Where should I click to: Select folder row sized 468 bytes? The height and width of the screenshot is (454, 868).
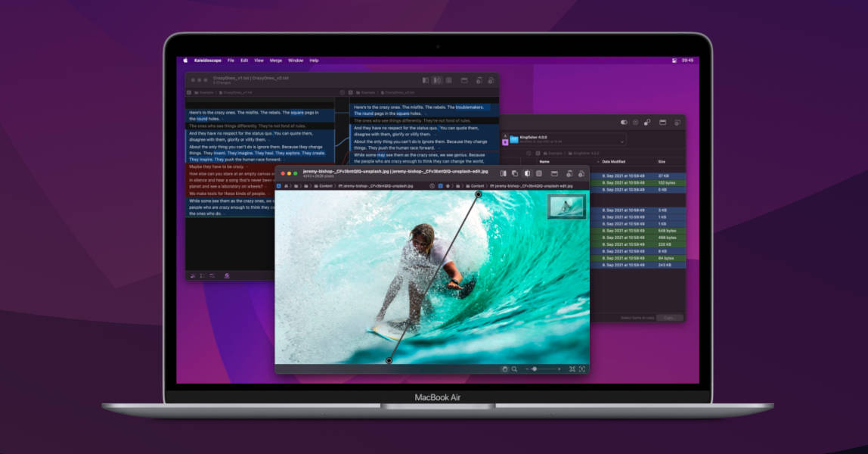click(637, 238)
